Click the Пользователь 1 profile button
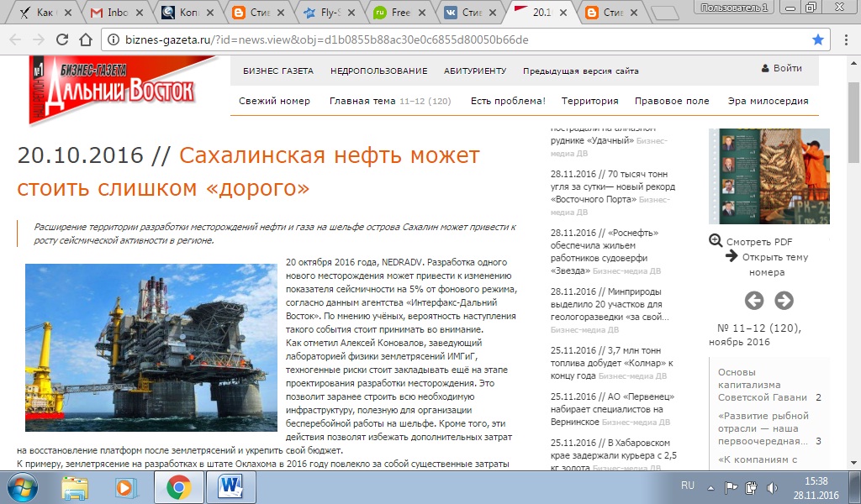 [734, 7]
